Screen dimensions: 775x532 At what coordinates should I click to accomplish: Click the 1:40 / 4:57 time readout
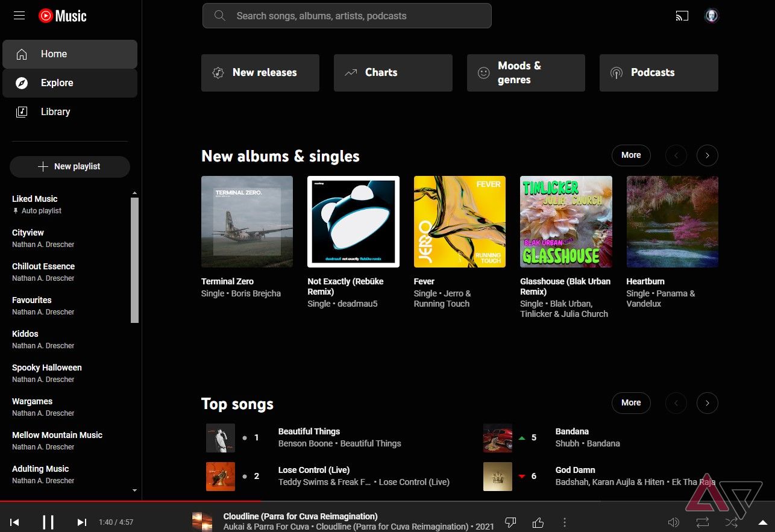click(x=116, y=522)
